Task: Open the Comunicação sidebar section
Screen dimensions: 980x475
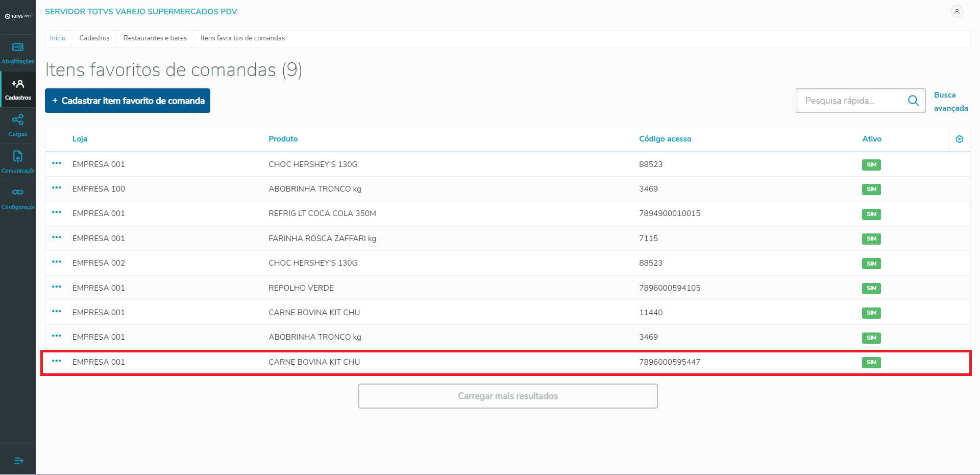Action: point(18,162)
